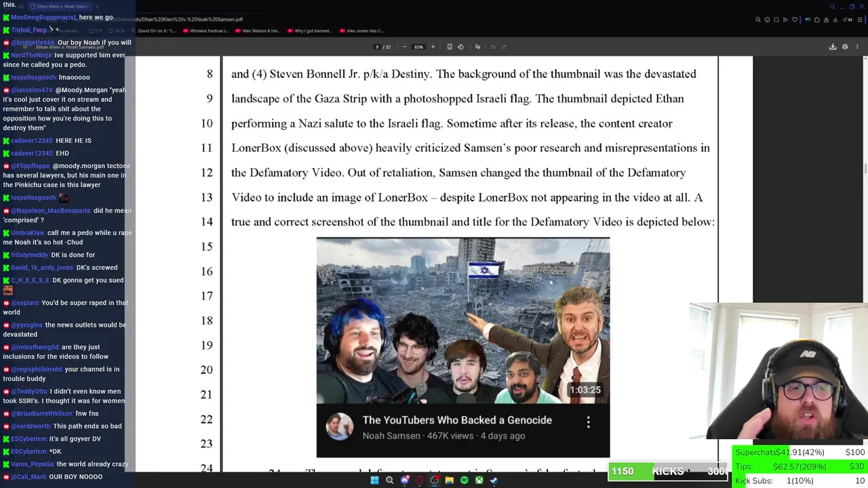The height and width of the screenshot is (488, 868).
Task: Click the browser zoom-out magnifier icon
Action: [757, 20]
